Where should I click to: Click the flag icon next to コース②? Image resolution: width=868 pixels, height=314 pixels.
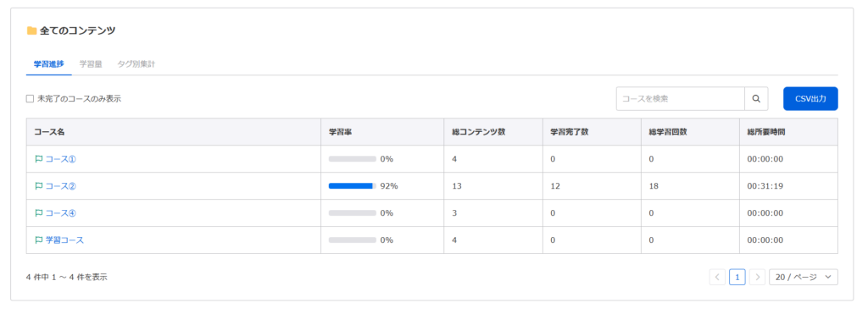pos(39,185)
